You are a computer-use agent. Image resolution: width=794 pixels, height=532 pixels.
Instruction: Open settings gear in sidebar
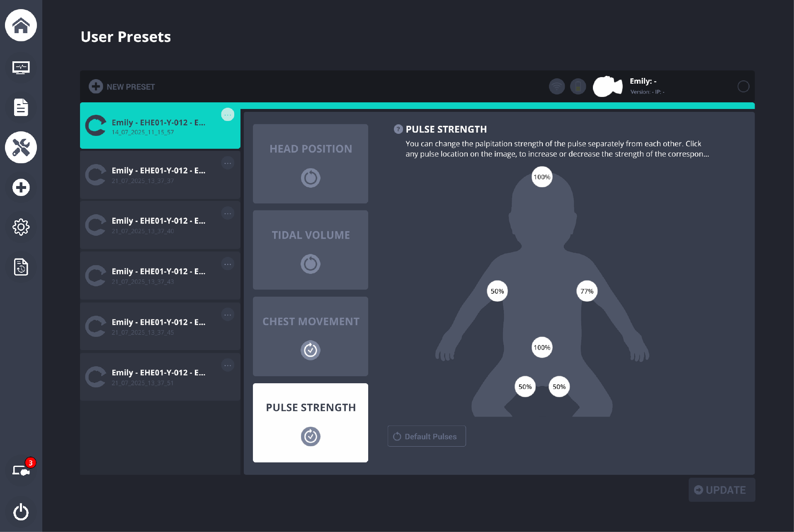(x=21, y=227)
